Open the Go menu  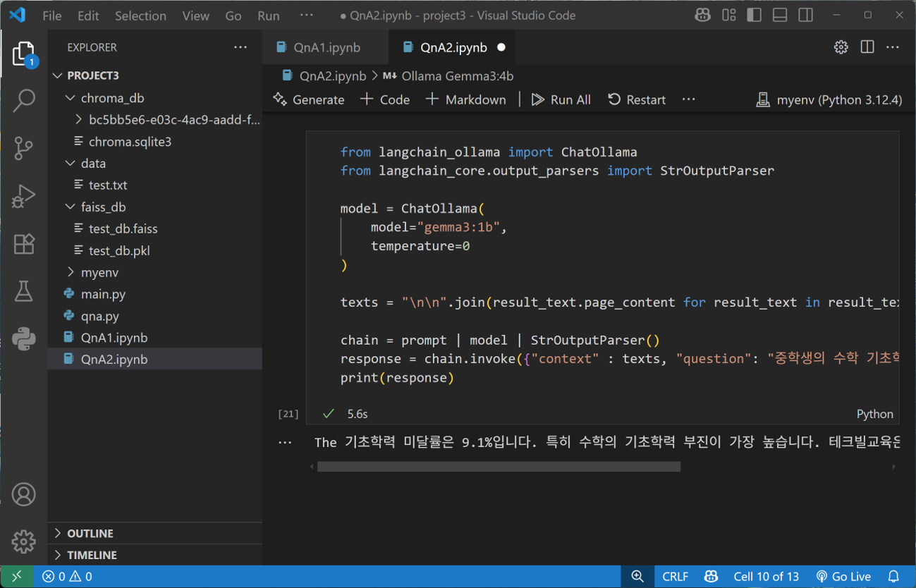(233, 16)
